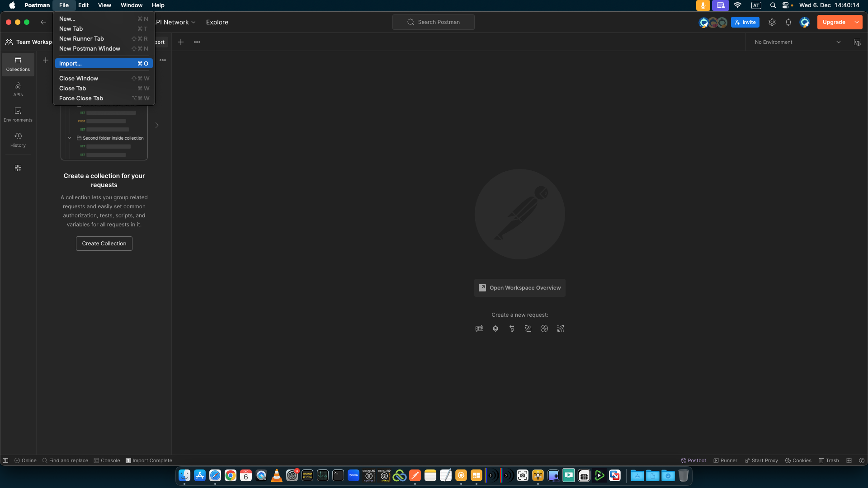Expand the Upgrade button dropdown arrow
Viewport: 868px width, 488px height.
[x=857, y=22]
